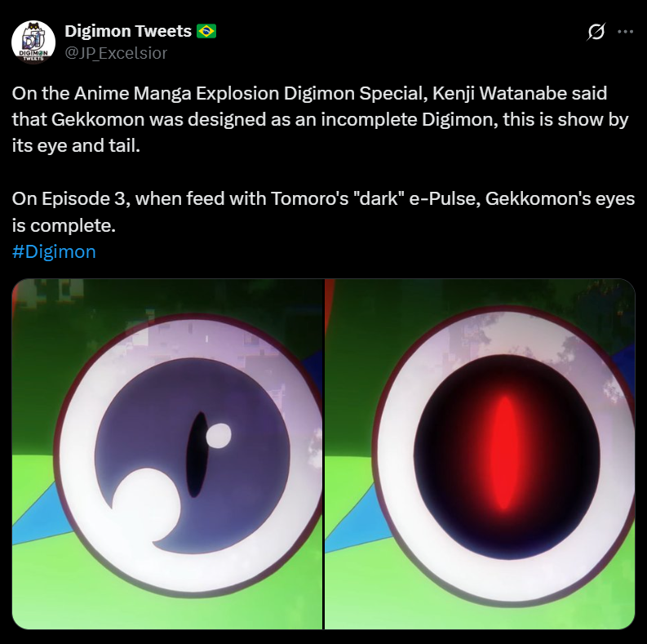
Task: Open the @JP_Excelsior handle link
Action: [116, 53]
